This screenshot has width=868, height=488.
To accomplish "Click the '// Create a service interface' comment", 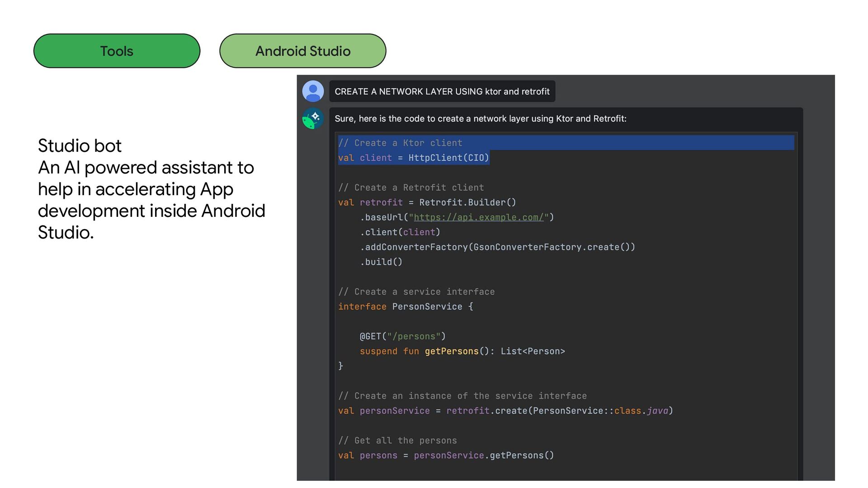I will 416,292.
